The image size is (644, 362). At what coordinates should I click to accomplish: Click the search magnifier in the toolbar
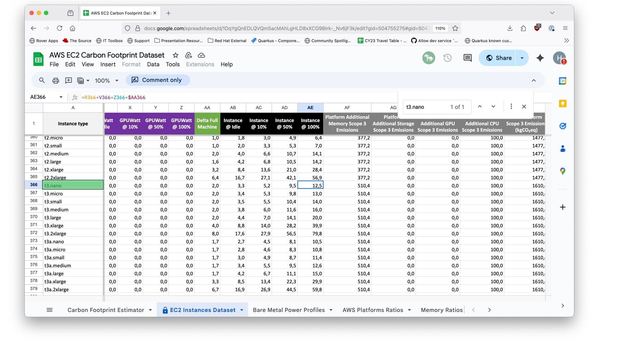(42, 80)
